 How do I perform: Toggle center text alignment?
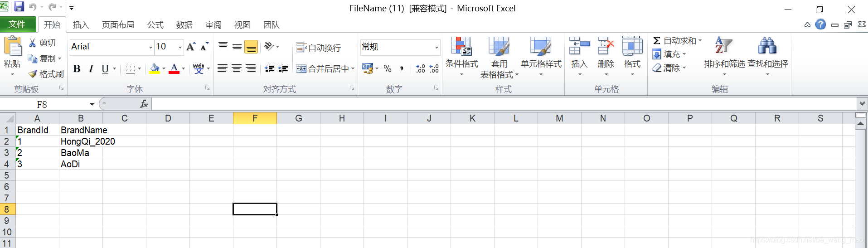pos(237,68)
